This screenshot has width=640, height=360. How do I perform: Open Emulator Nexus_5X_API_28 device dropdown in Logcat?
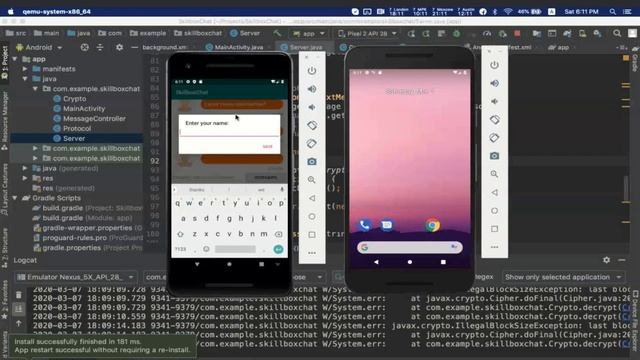pyautogui.click(x=76, y=277)
